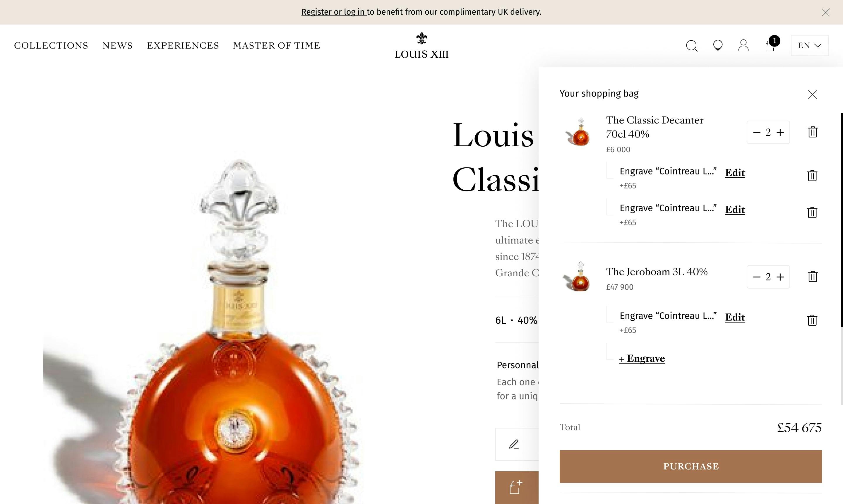Viewport: 843px width, 504px height.
Task: Remove second Classic Decanter engraving
Action: [812, 212]
